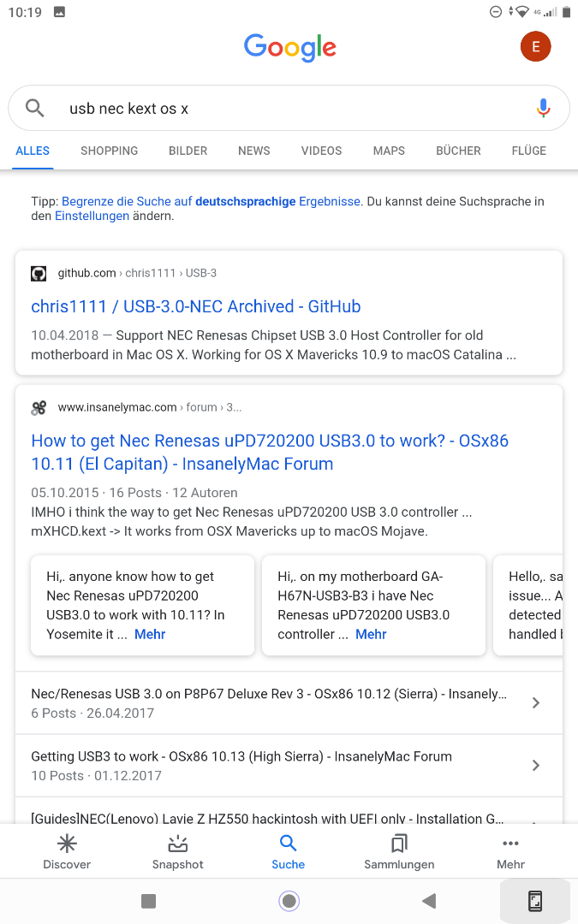Viewport: 578px width, 924px height.
Task: Tap the screen rotation icon
Action: [534, 901]
